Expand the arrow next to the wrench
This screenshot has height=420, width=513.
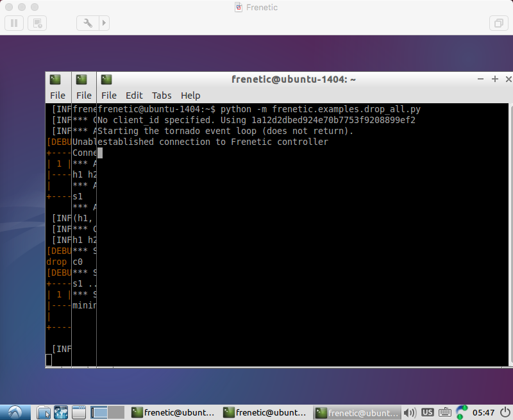(104, 23)
